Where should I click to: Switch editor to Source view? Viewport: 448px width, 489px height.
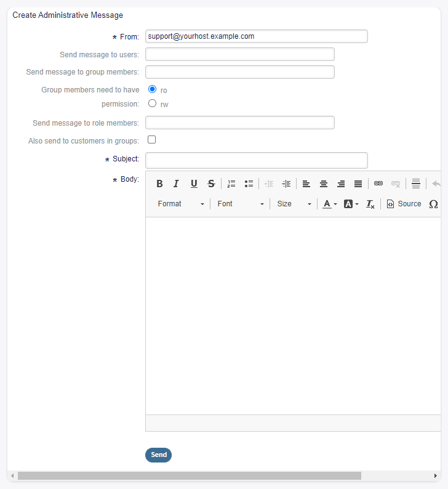(404, 204)
